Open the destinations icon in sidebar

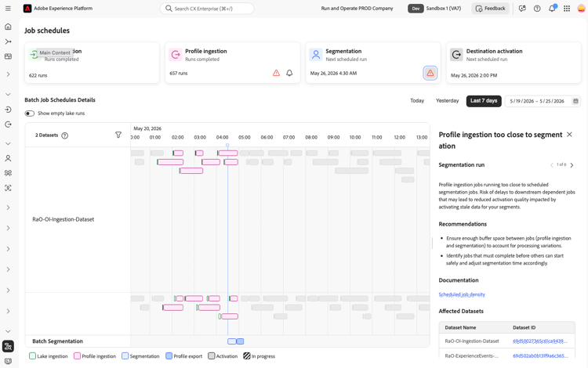(x=8, y=124)
